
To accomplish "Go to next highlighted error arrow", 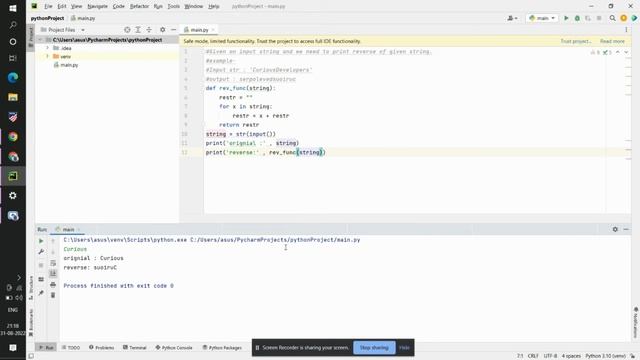I will point(626,52).
